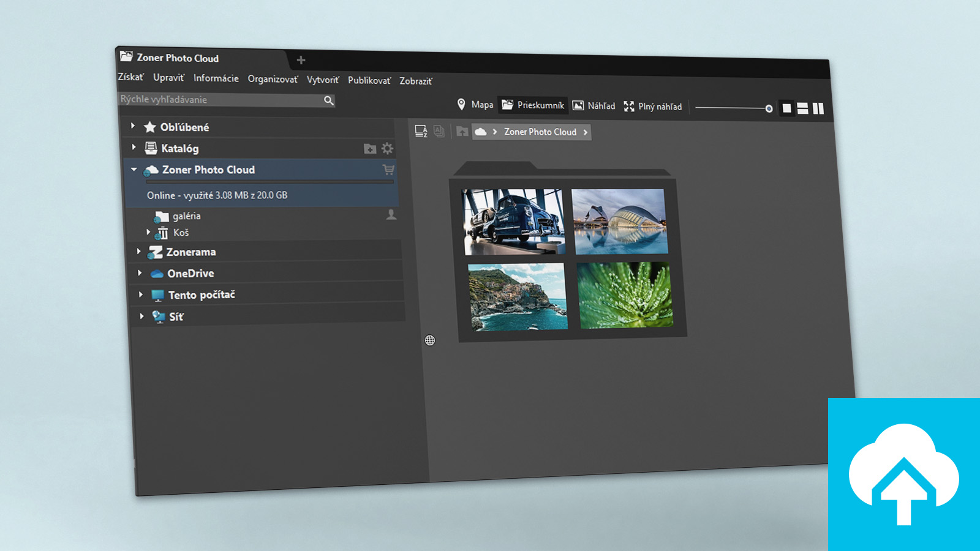The width and height of the screenshot is (980, 551).
Task: Click the parent folder up icon
Action: point(462,132)
